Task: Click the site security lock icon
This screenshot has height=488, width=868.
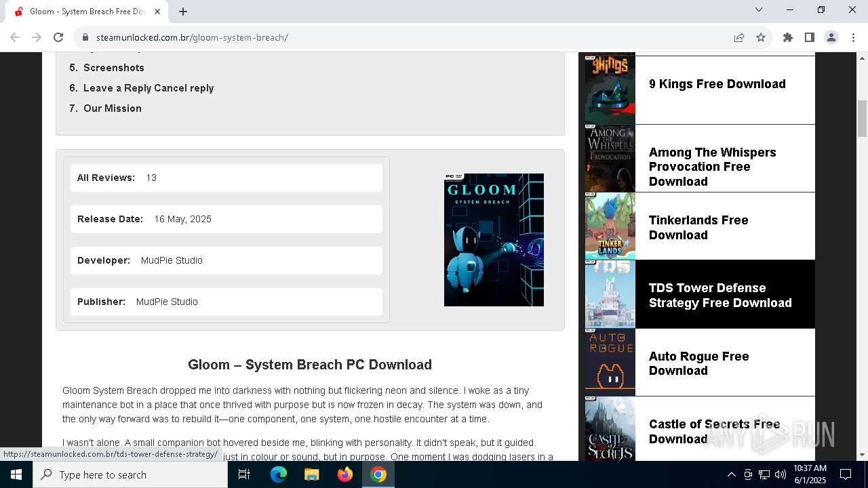Action: coord(85,37)
